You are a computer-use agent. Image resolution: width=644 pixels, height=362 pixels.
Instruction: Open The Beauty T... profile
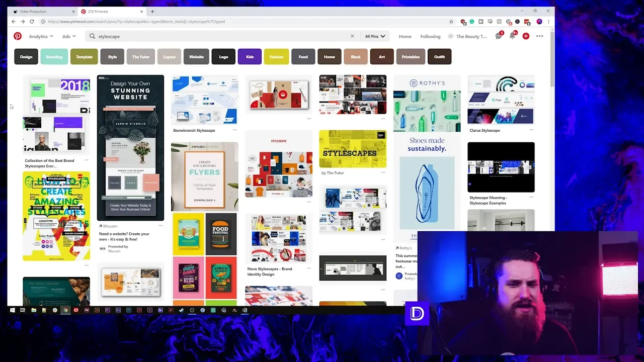tap(467, 36)
